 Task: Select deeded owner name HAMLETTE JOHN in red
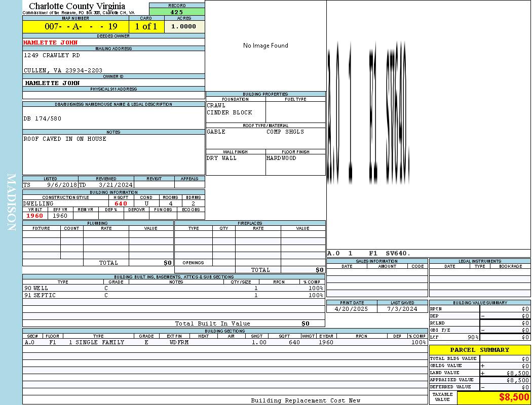[x=51, y=43]
